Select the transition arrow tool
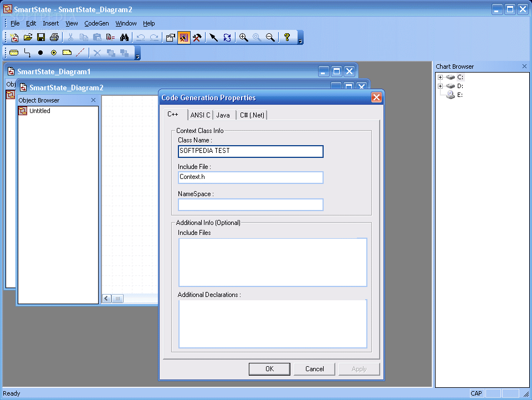Viewport: 532px width, 400px height. pyautogui.click(x=28, y=53)
